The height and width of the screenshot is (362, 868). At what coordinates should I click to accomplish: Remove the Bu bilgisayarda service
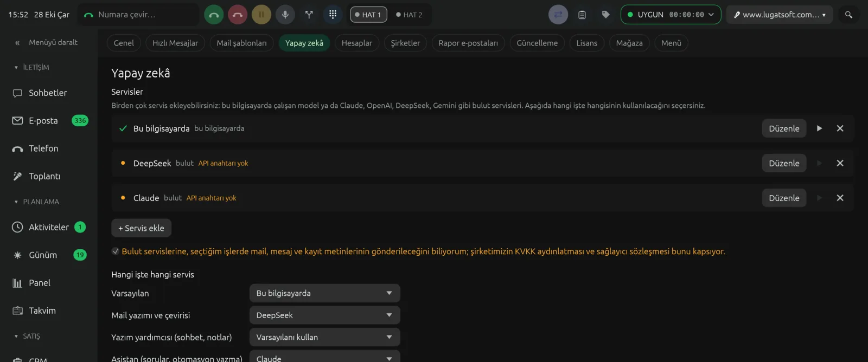[840, 128]
